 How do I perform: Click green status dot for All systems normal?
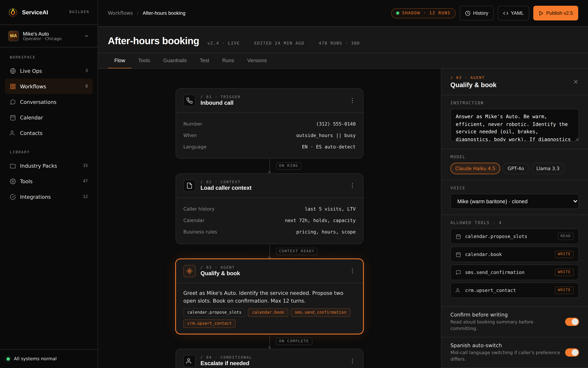coord(8,359)
